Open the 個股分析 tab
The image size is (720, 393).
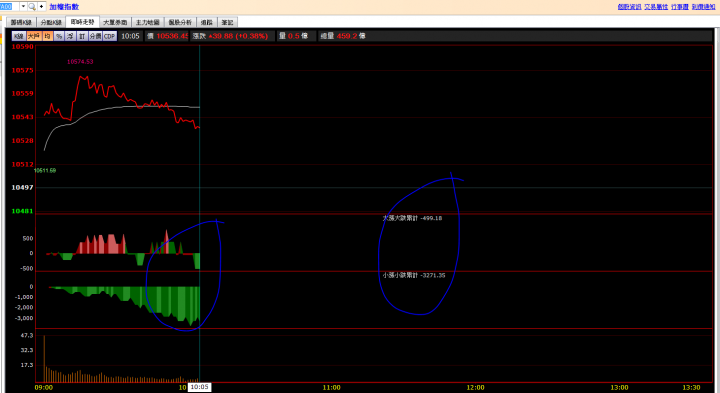180,22
